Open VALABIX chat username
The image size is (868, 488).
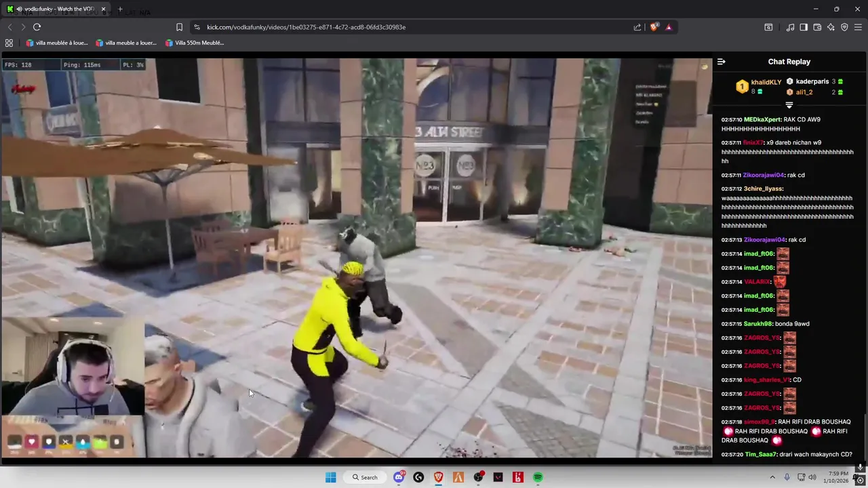757,282
